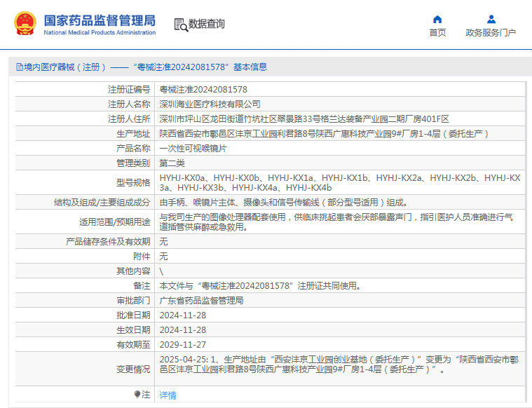Click the document icon beside 境内医疗器械
Viewport: 532px width, 408px height.
coord(20,67)
